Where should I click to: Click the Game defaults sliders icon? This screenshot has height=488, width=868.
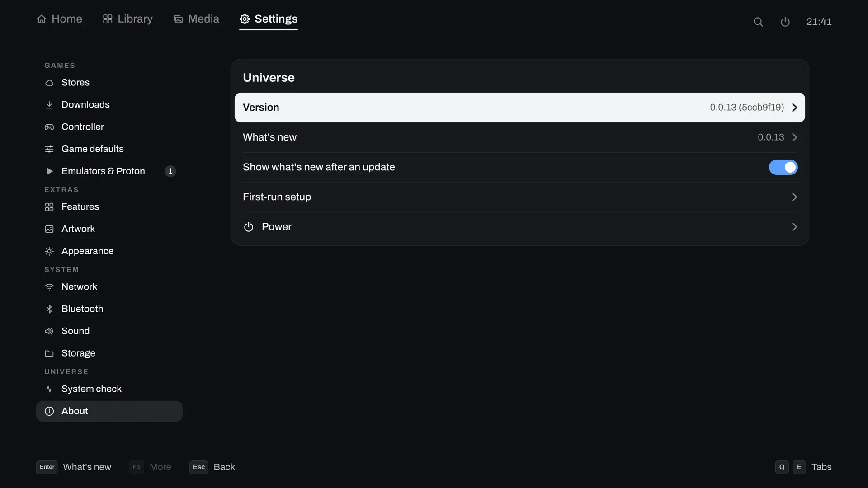tap(49, 149)
